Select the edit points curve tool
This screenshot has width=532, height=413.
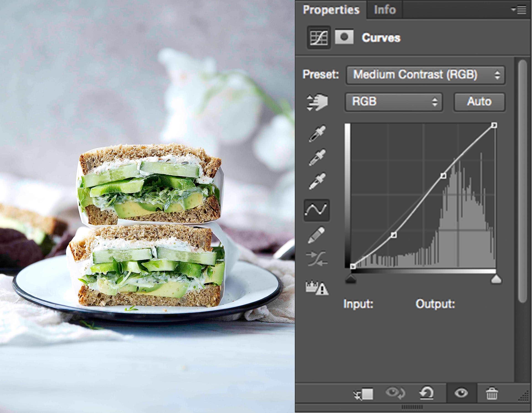pos(316,210)
